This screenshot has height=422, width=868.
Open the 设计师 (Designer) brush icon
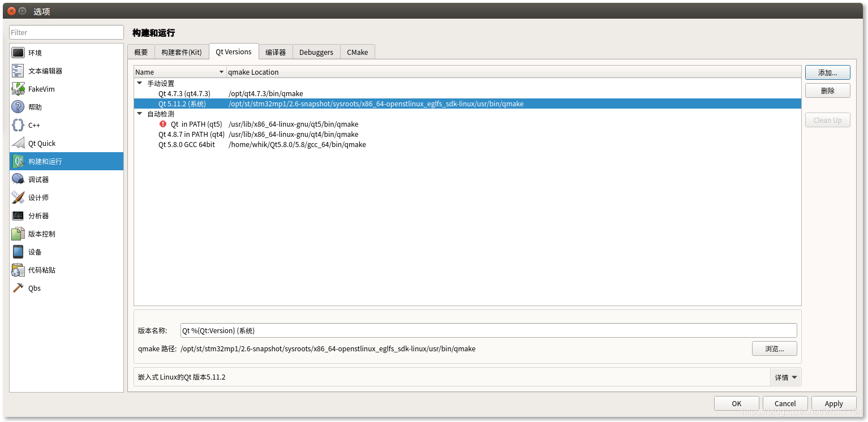point(18,197)
